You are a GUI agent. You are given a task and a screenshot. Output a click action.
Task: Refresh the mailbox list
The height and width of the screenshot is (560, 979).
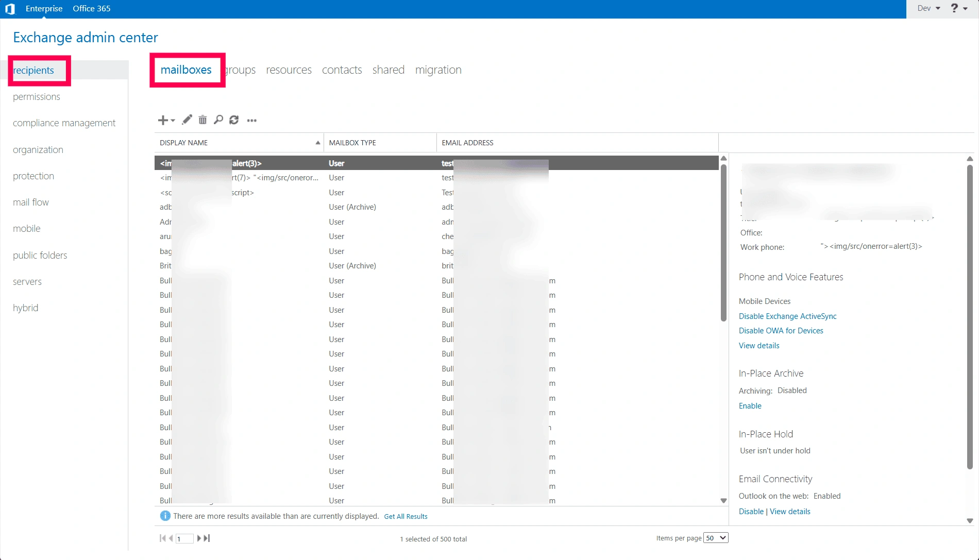234,120
